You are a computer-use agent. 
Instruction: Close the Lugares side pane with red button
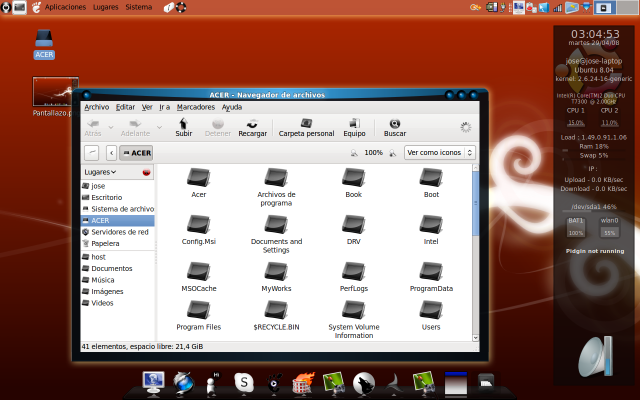(146, 173)
